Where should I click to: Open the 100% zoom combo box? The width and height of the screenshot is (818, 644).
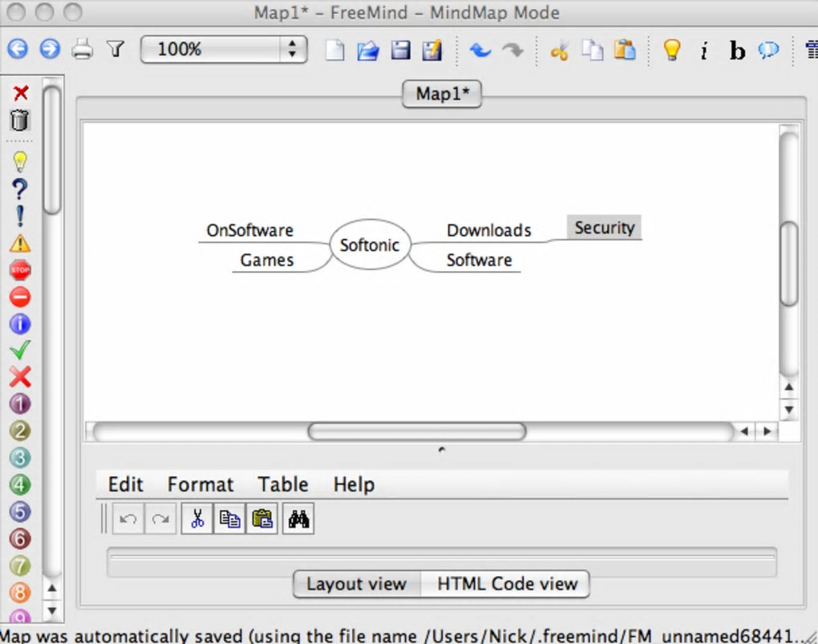tap(224, 50)
